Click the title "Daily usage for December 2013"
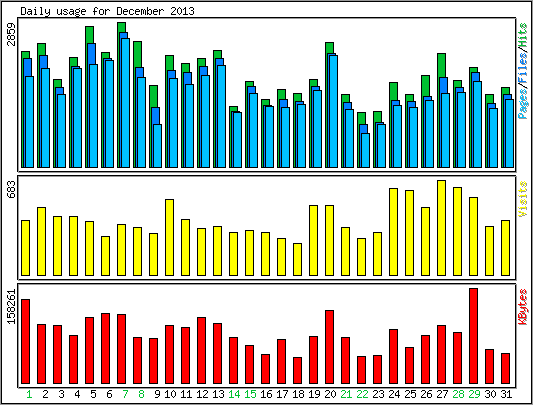Viewport: 533px width, 405px height. 107,11
